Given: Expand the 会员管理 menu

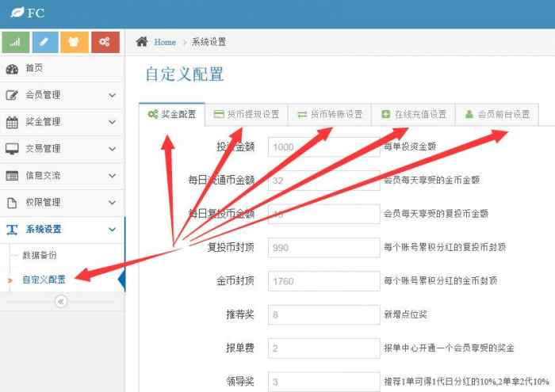Looking at the screenshot, I should point(62,95).
